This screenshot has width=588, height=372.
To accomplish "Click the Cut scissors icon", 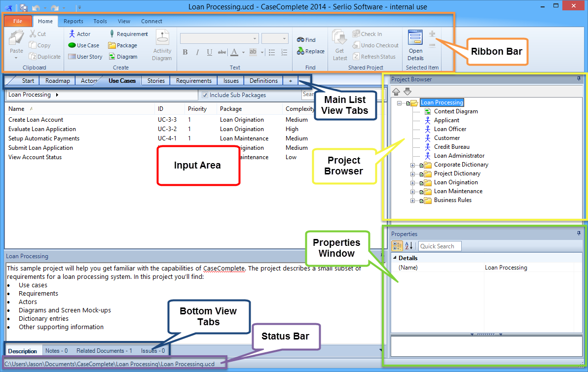I will tap(33, 34).
